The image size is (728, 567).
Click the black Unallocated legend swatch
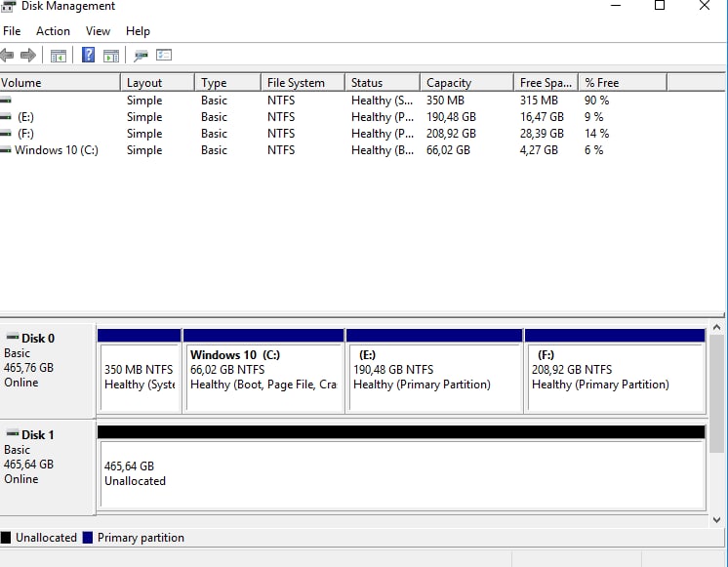click(6, 538)
